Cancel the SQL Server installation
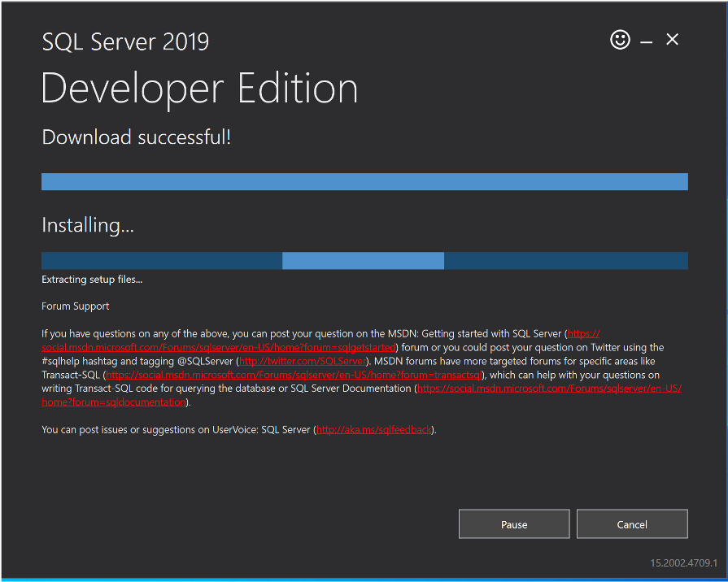The width and height of the screenshot is (728, 582). [x=632, y=523]
